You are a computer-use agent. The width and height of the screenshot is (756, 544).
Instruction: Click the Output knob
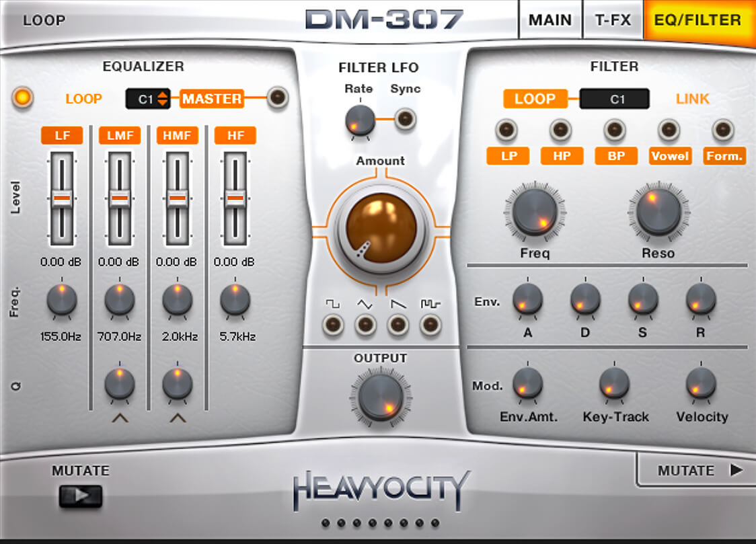(x=381, y=397)
